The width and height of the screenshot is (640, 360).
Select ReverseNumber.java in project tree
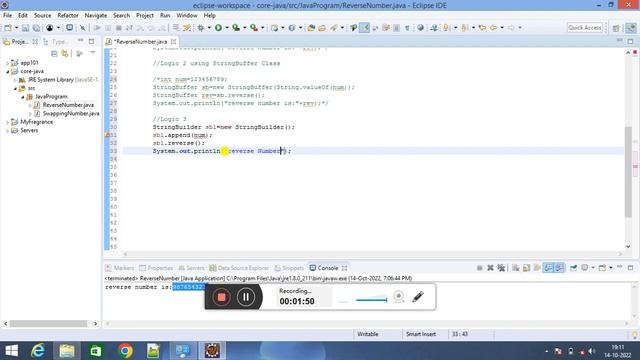point(68,105)
